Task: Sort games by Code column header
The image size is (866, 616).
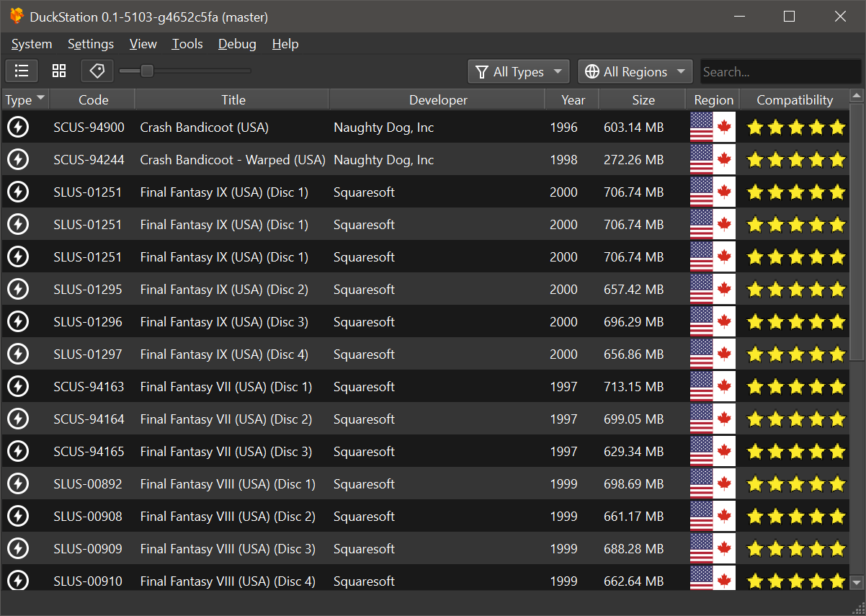Action: (x=93, y=100)
